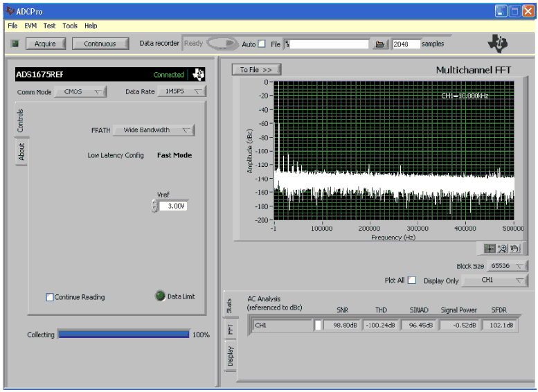
Task: Click the To File >> button
Action: click(x=256, y=70)
